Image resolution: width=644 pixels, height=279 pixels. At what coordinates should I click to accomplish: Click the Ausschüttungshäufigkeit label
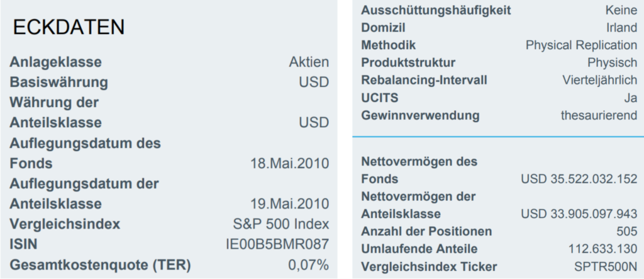[436, 10]
